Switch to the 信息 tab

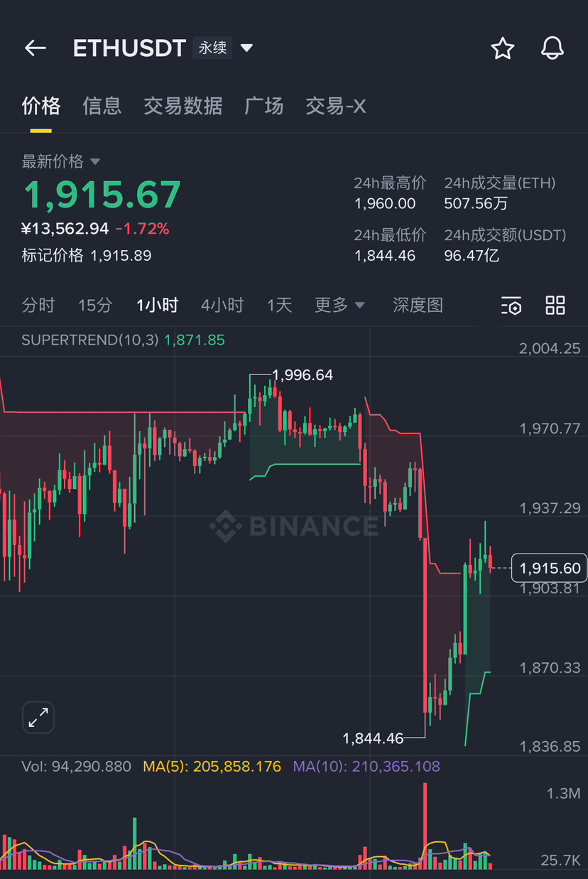(x=102, y=106)
